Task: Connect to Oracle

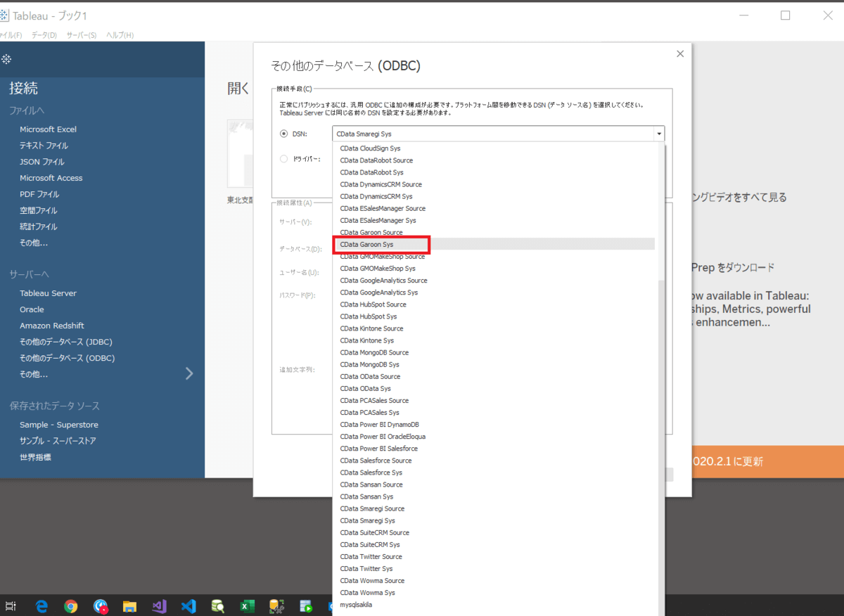Action: 32,309
